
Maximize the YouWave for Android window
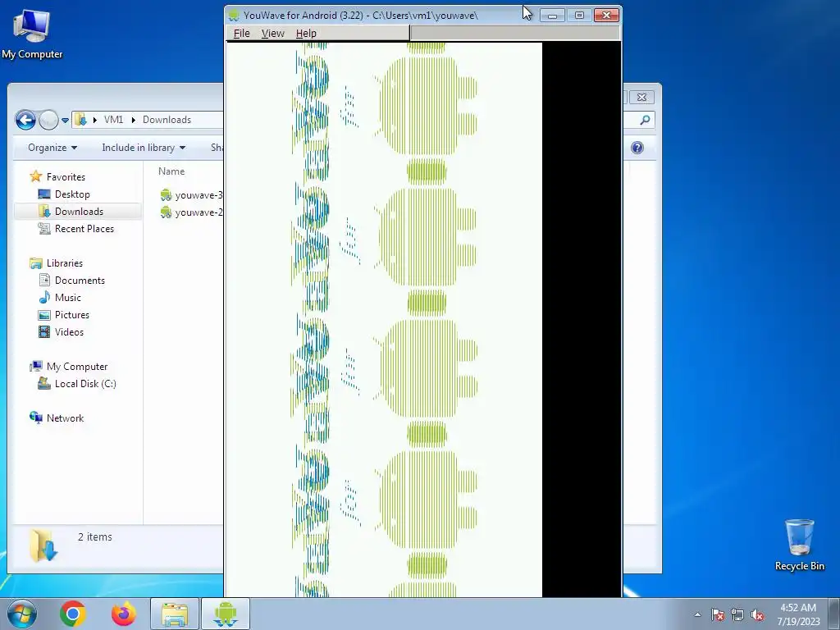[x=579, y=15]
